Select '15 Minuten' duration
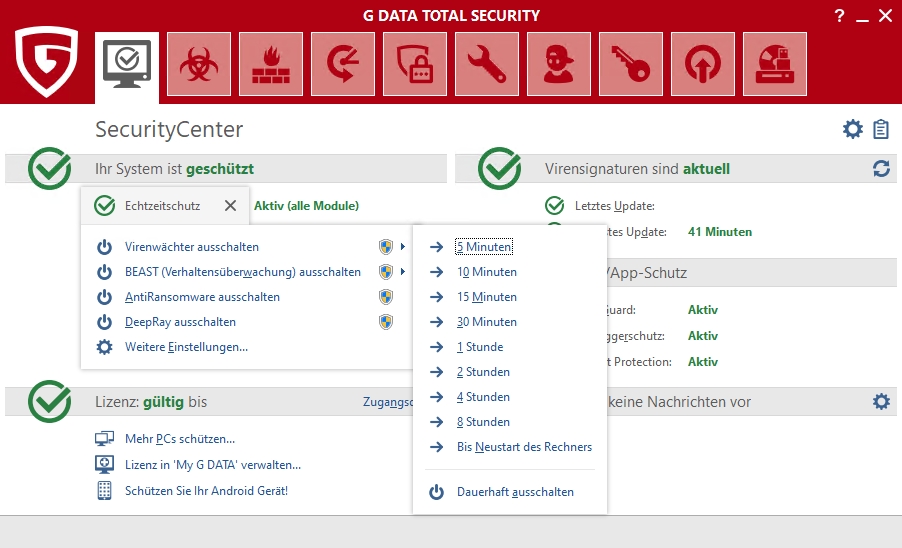This screenshot has width=902, height=548. click(487, 297)
